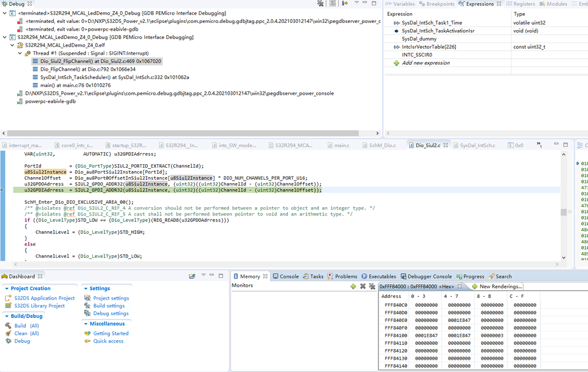Open Quick access link

click(x=108, y=341)
